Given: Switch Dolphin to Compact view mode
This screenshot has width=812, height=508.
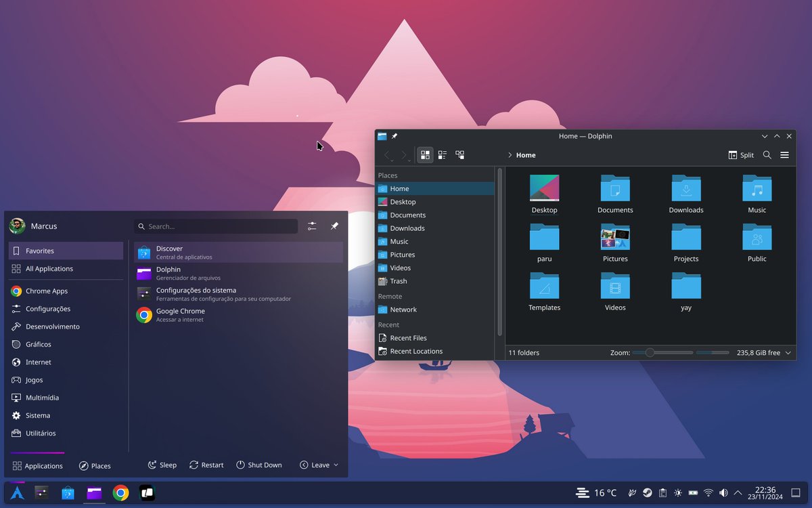Looking at the screenshot, I should [x=443, y=155].
